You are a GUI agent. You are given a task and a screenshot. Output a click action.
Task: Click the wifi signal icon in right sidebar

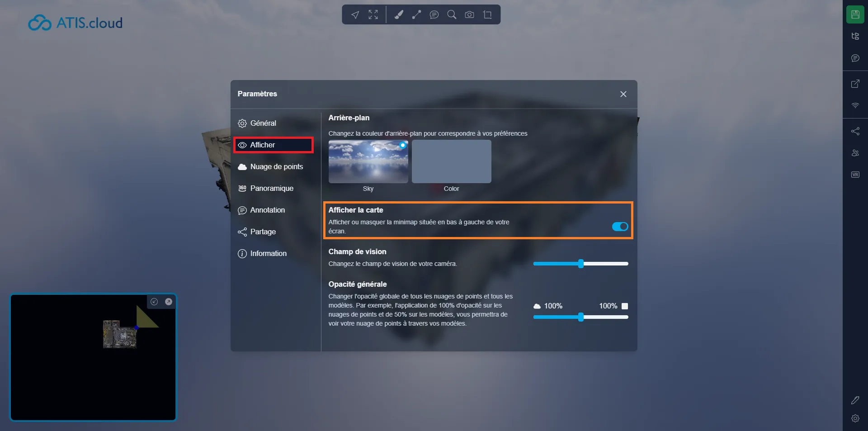(855, 105)
